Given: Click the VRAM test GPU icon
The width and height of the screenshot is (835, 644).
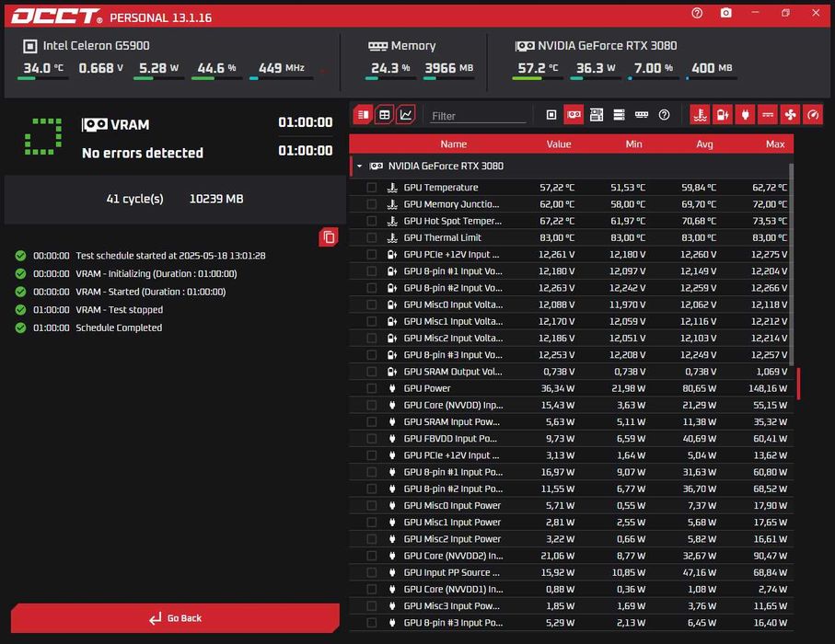Looking at the screenshot, I should (94, 125).
